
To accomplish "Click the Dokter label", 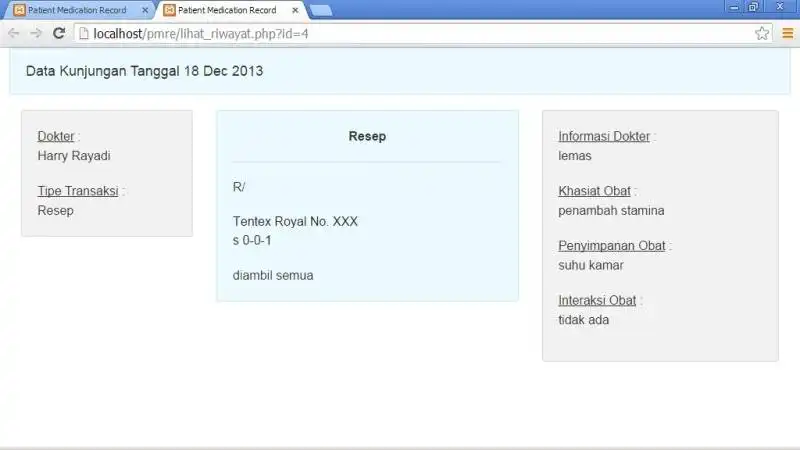I will click(x=56, y=136).
